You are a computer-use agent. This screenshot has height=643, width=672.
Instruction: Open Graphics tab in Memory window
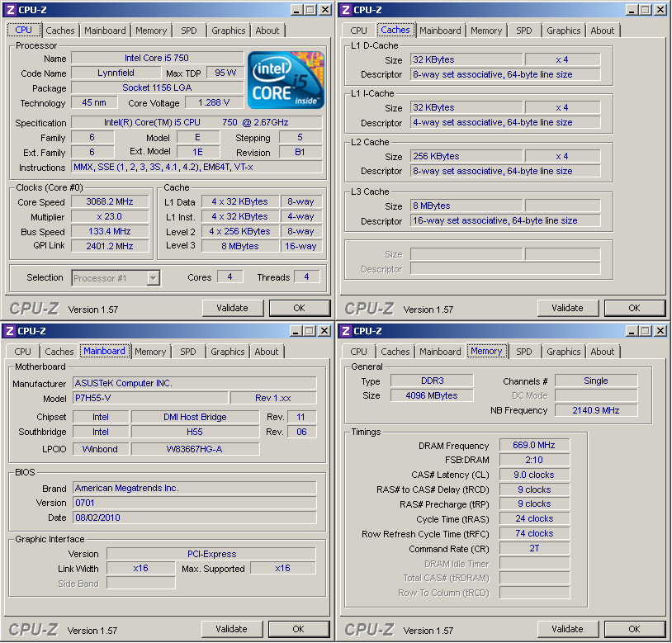tap(564, 352)
